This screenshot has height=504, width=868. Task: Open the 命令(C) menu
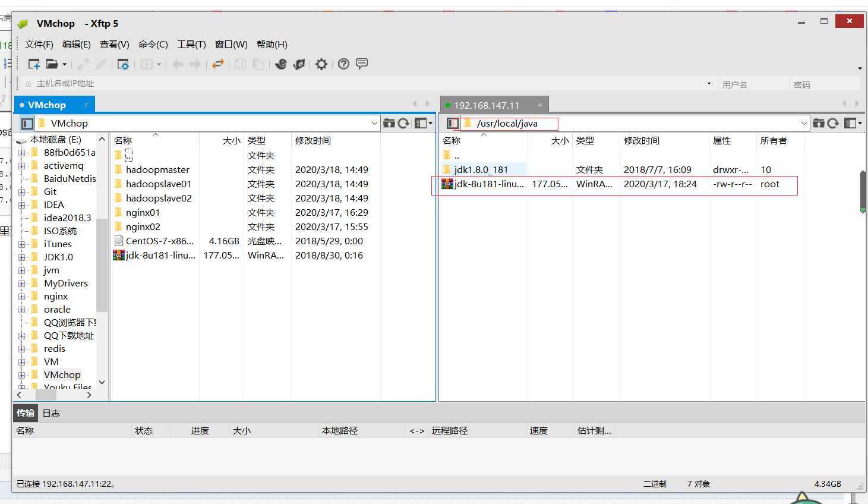[153, 45]
